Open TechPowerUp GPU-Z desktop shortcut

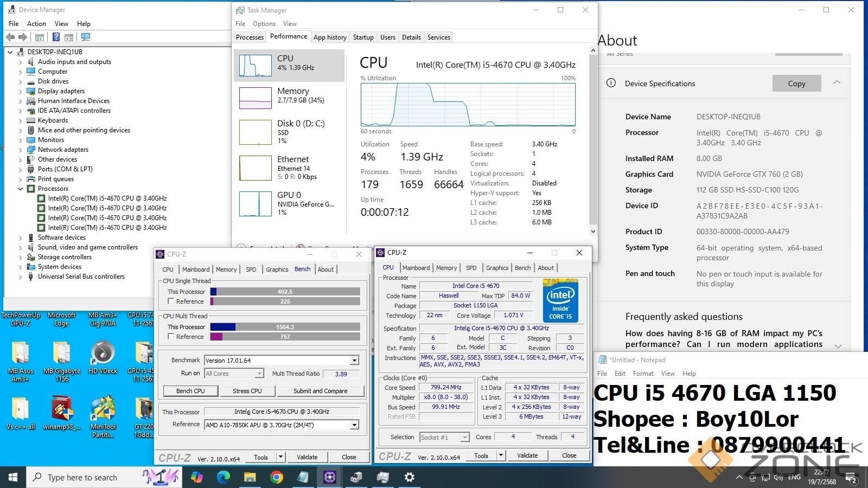pos(21,319)
